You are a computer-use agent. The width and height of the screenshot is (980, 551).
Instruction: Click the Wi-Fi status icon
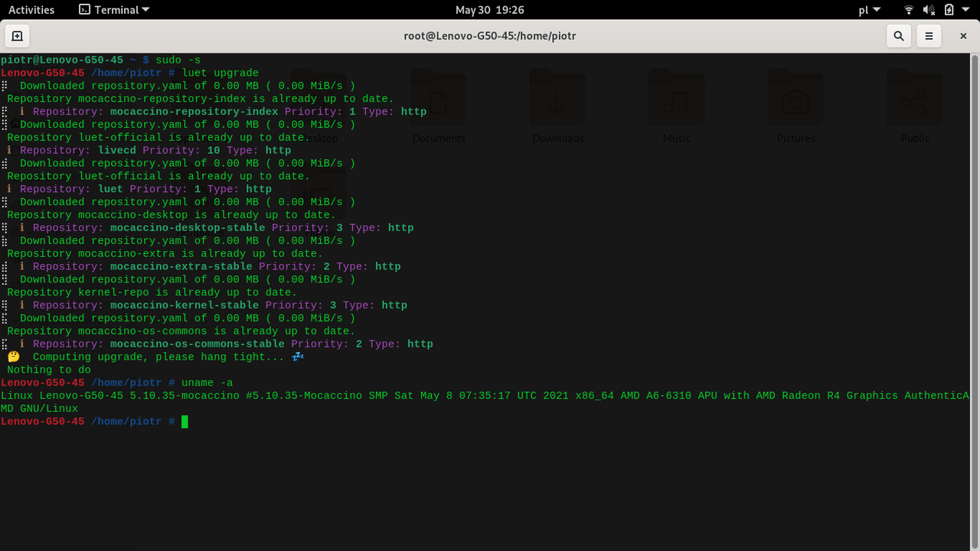909,10
